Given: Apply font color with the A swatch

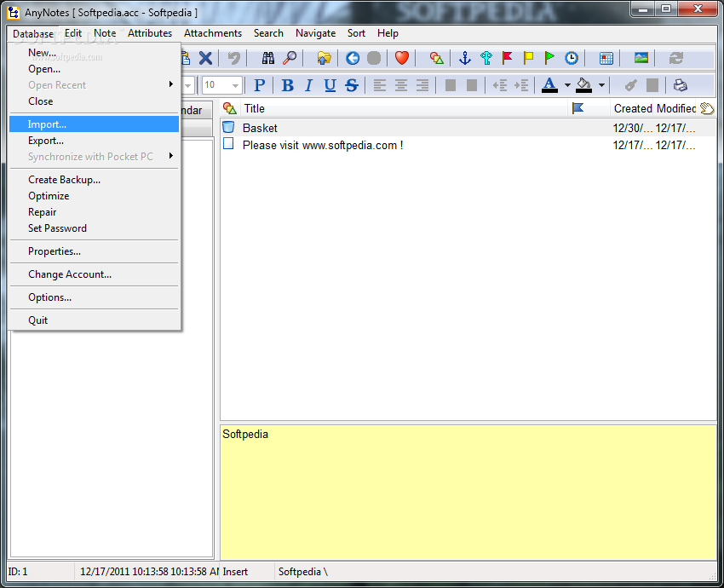Looking at the screenshot, I should click(x=549, y=85).
